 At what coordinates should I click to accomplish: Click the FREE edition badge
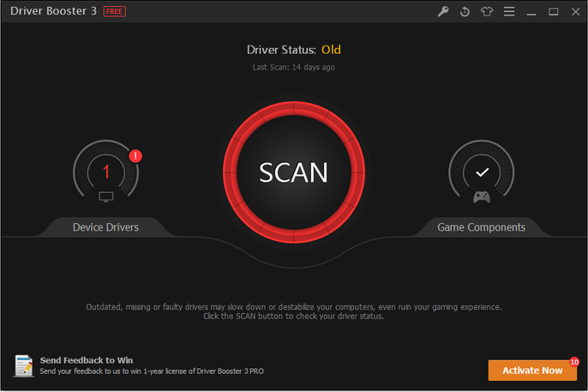[114, 12]
